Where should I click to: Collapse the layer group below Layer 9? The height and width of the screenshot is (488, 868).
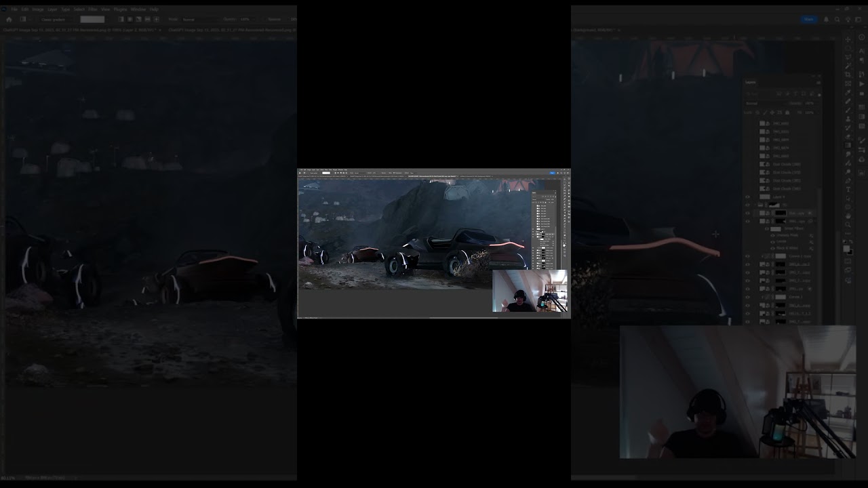(x=755, y=205)
